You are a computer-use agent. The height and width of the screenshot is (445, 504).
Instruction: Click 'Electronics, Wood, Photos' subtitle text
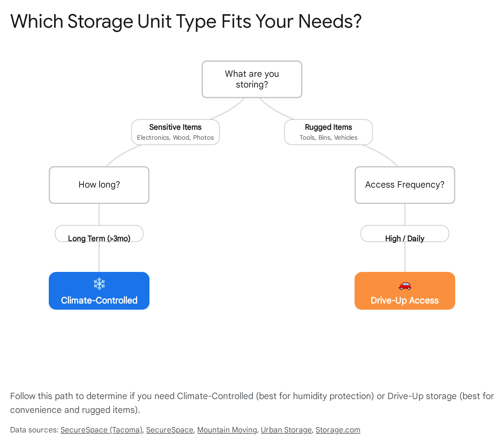(175, 138)
